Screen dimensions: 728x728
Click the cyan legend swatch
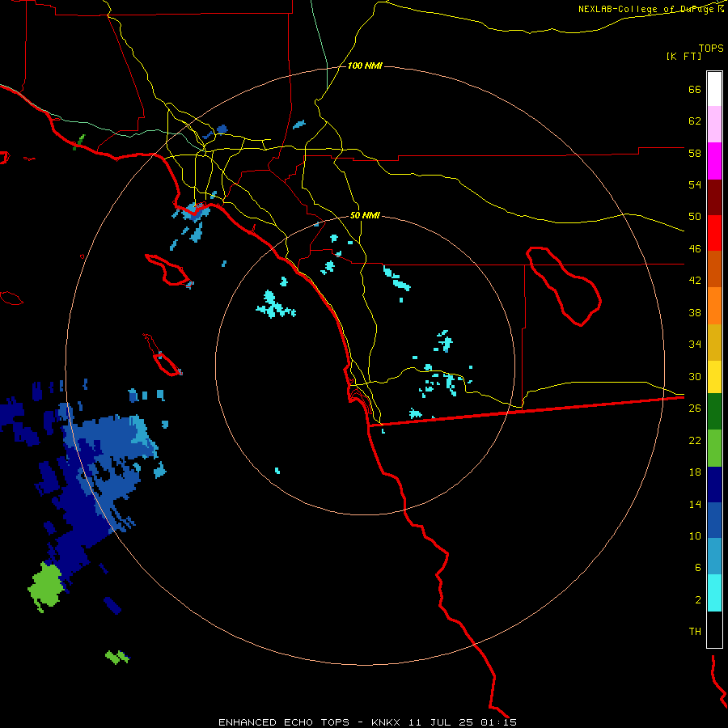(714, 593)
